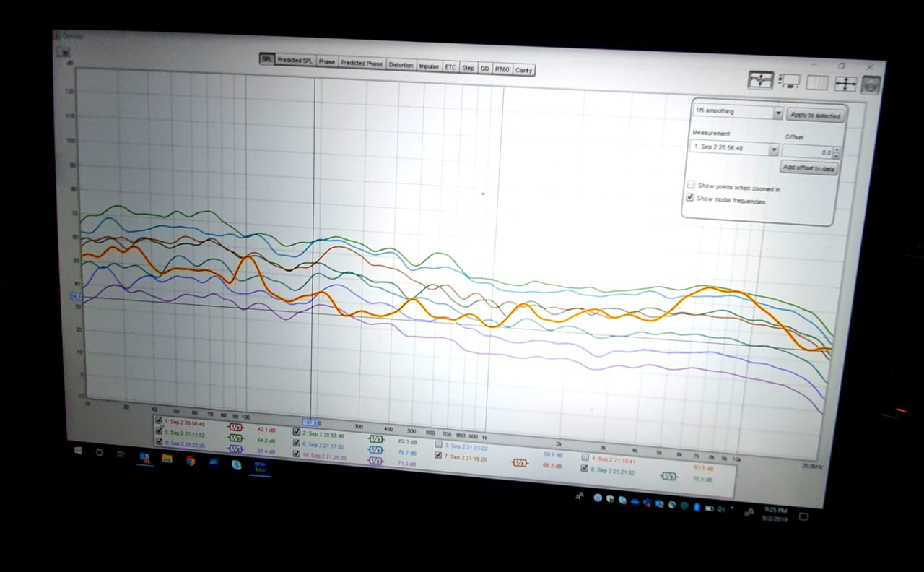Switch to the Predicted Phase tab

tap(362, 64)
